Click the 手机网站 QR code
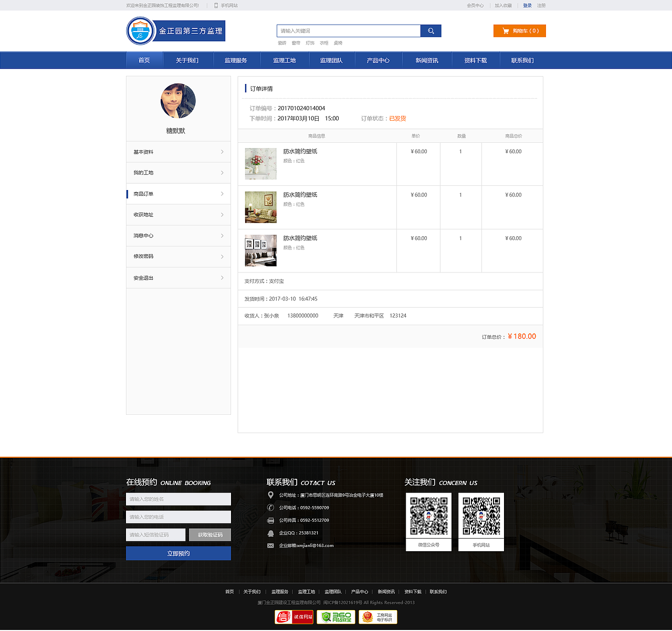 pos(481,516)
